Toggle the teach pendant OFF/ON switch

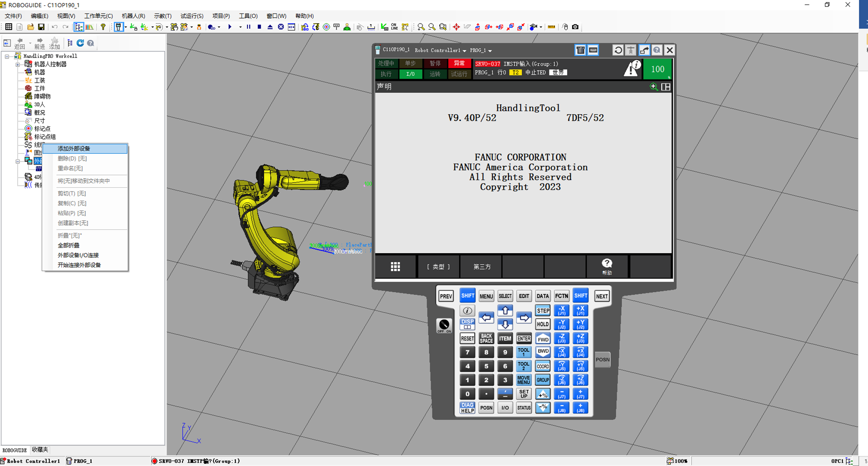[x=444, y=325]
